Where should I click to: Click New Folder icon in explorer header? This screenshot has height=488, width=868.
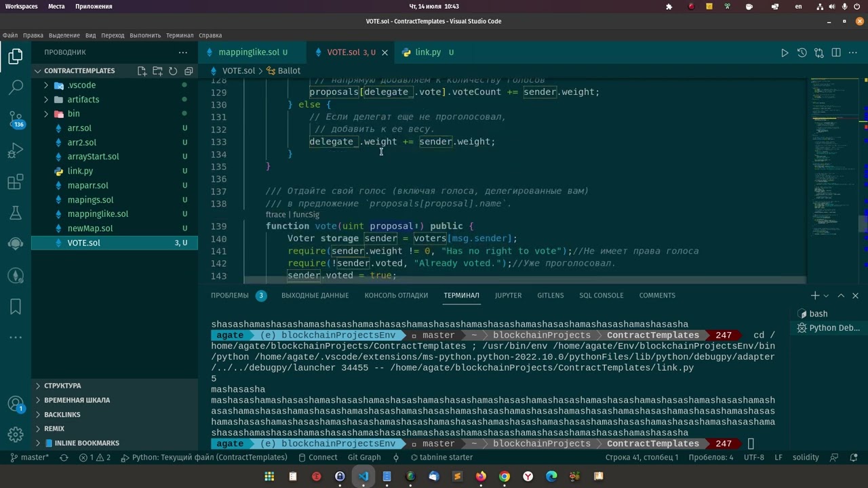click(157, 71)
